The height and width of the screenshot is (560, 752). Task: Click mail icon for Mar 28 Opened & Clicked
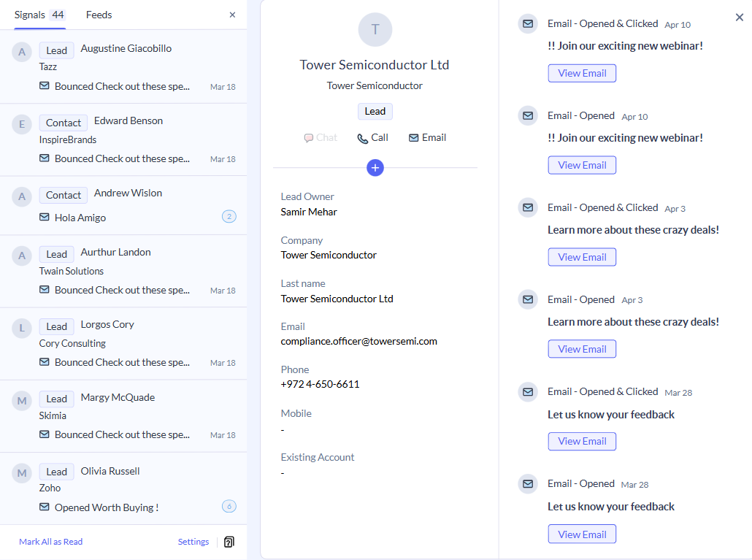coord(528,392)
